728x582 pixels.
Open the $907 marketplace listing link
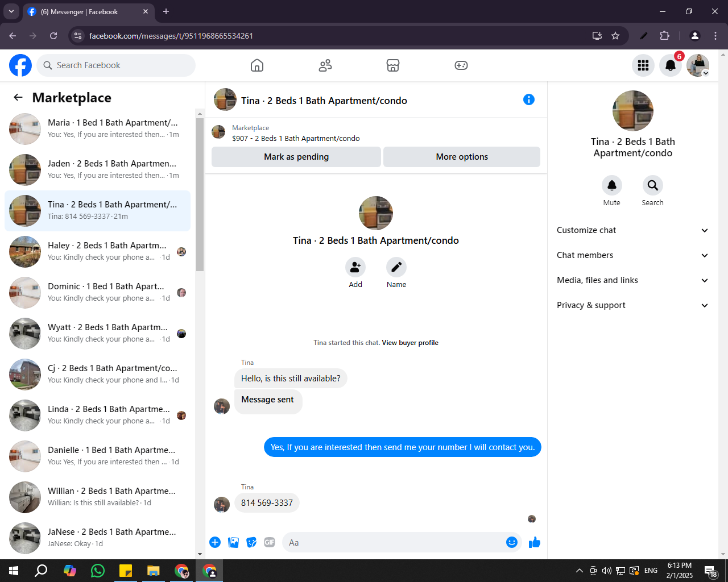pos(296,138)
